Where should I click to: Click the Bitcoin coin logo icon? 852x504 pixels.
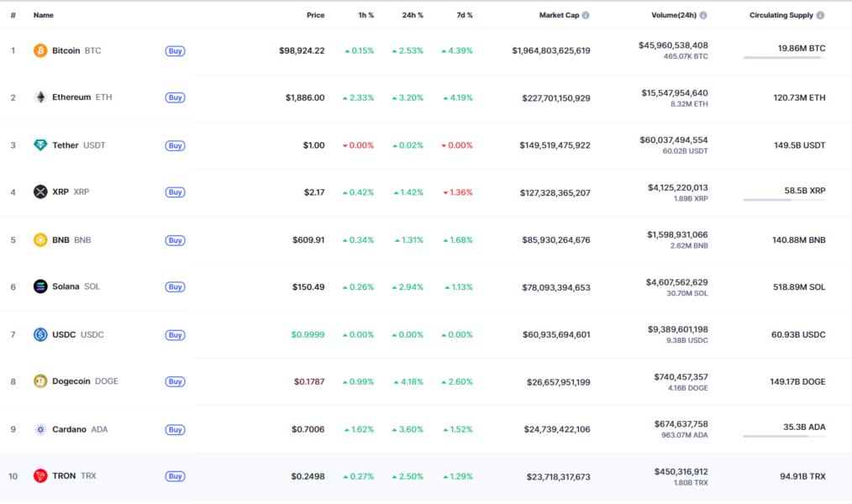coord(40,50)
